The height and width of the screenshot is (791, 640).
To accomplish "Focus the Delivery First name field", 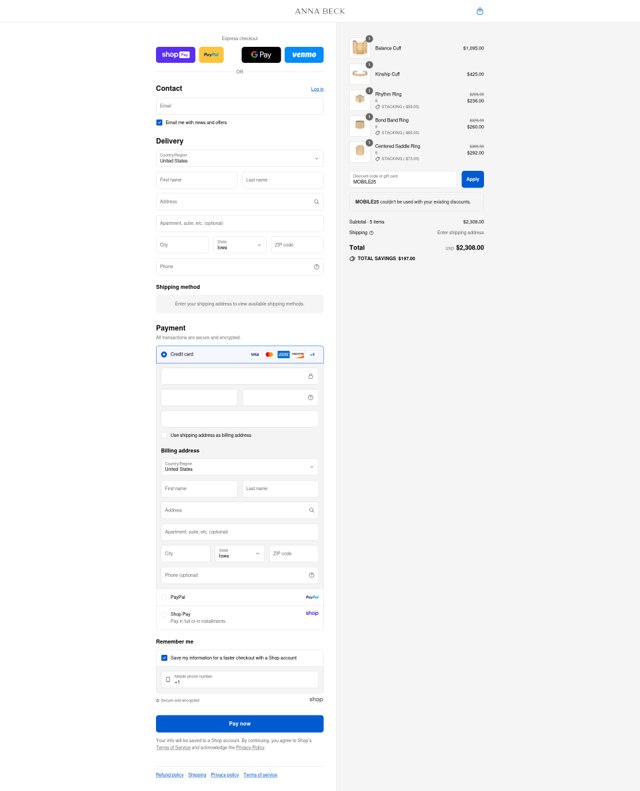I will coord(197,180).
